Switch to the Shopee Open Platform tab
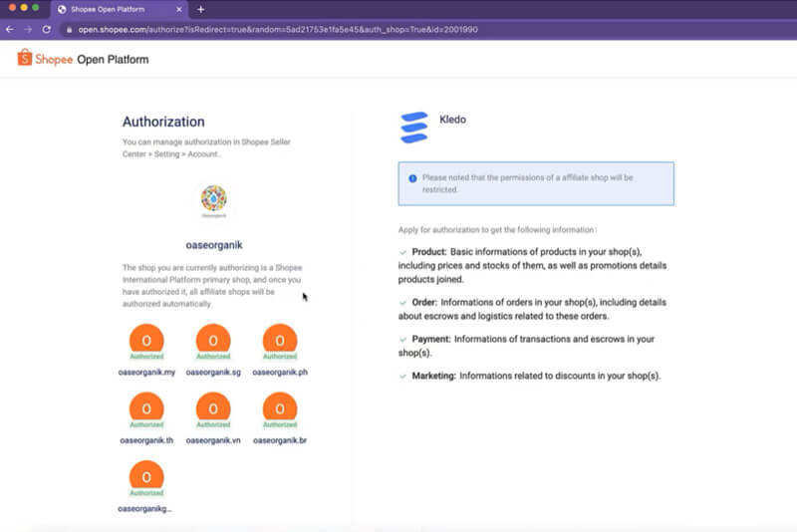The height and width of the screenshot is (532, 797). 120,9
